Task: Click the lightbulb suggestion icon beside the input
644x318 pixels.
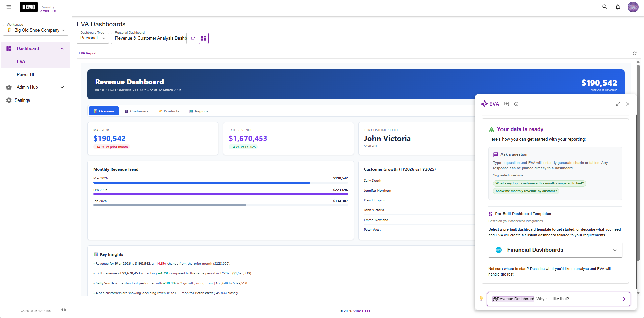Action: pyautogui.click(x=481, y=299)
